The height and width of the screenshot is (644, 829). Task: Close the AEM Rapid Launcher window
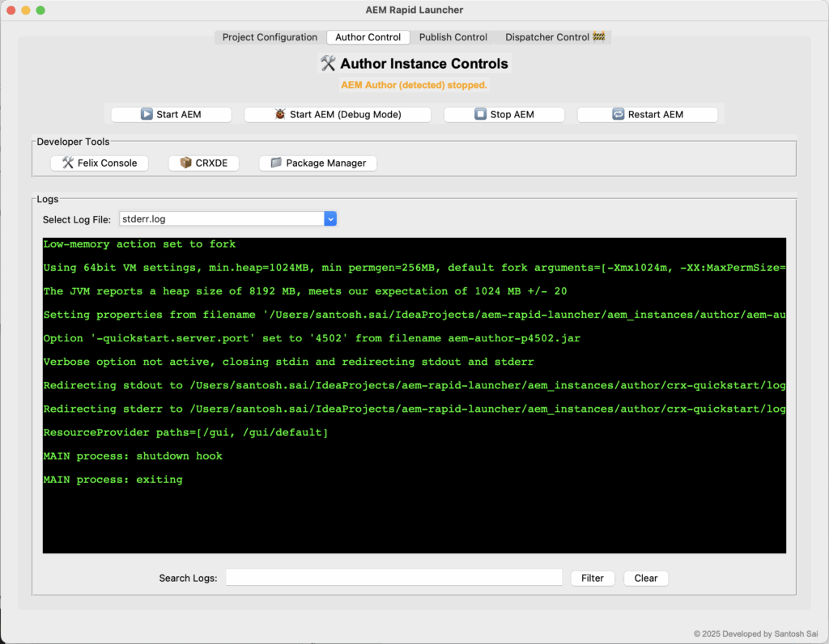(x=11, y=11)
